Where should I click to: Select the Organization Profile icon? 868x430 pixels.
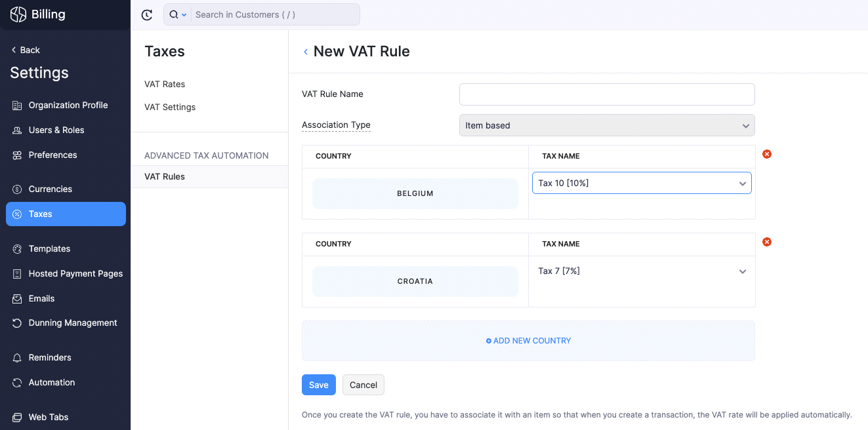(16, 105)
